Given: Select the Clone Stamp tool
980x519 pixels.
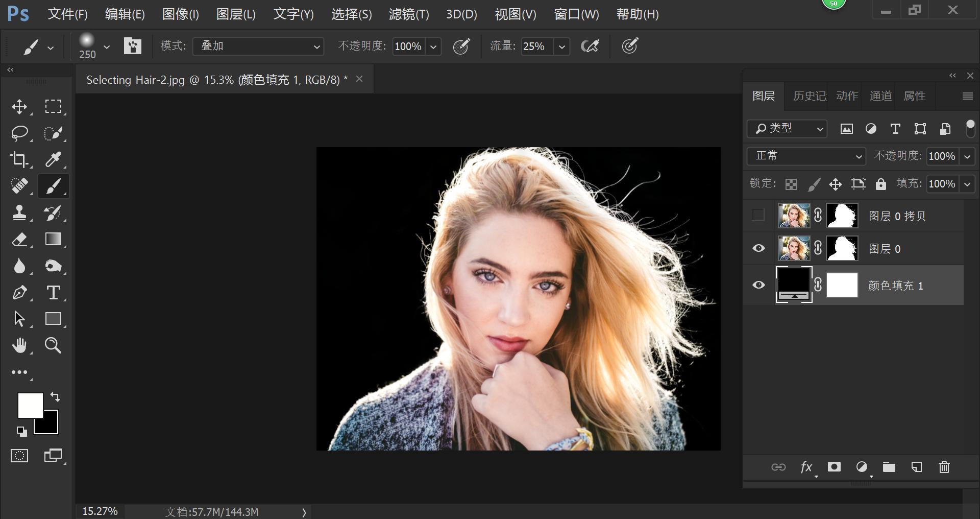Looking at the screenshot, I should (x=20, y=213).
